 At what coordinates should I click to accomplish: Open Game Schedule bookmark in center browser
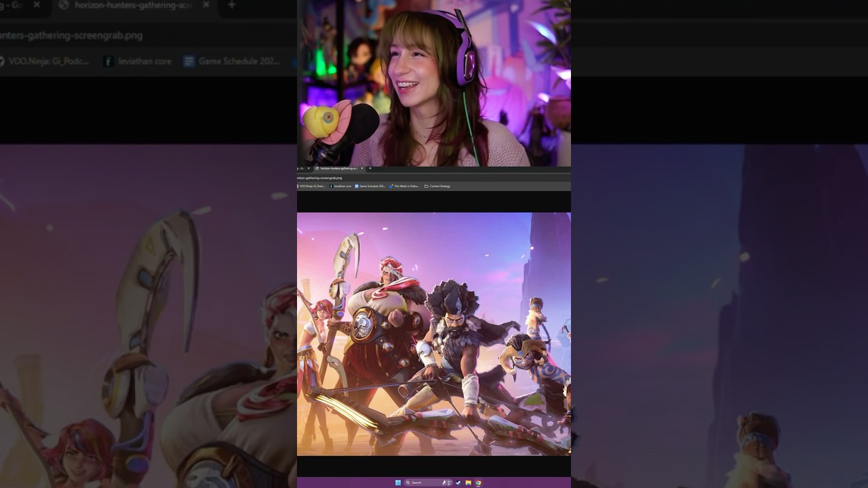370,186
